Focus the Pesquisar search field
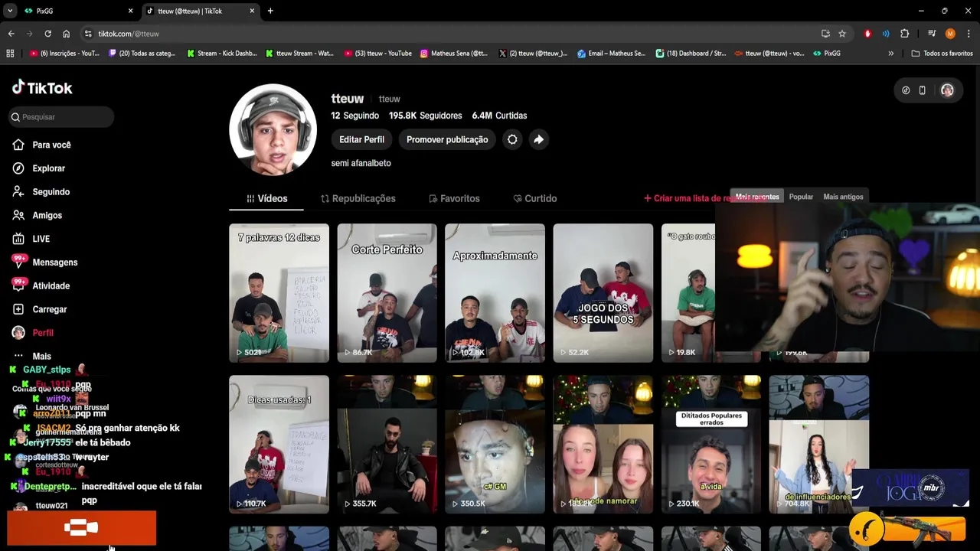Screen dimensions: 980x551 [x=61, y=117]
